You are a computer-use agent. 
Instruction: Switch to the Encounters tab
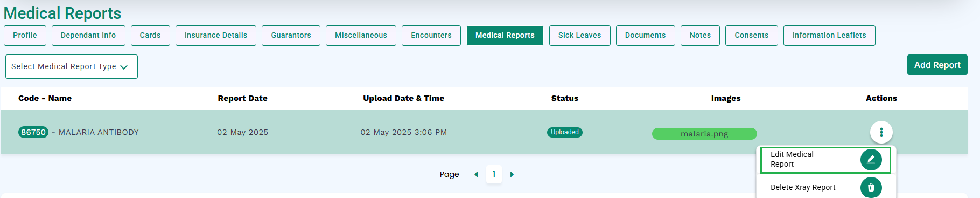[x=431, y=35]
